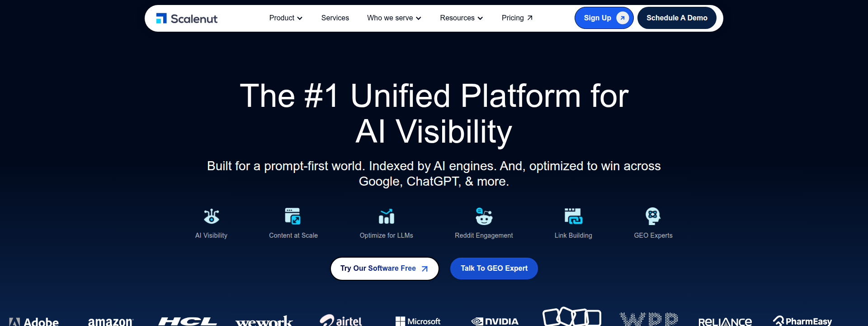Expand the Product menu chevron
This screenshot has width=868, height=326.
300,18
